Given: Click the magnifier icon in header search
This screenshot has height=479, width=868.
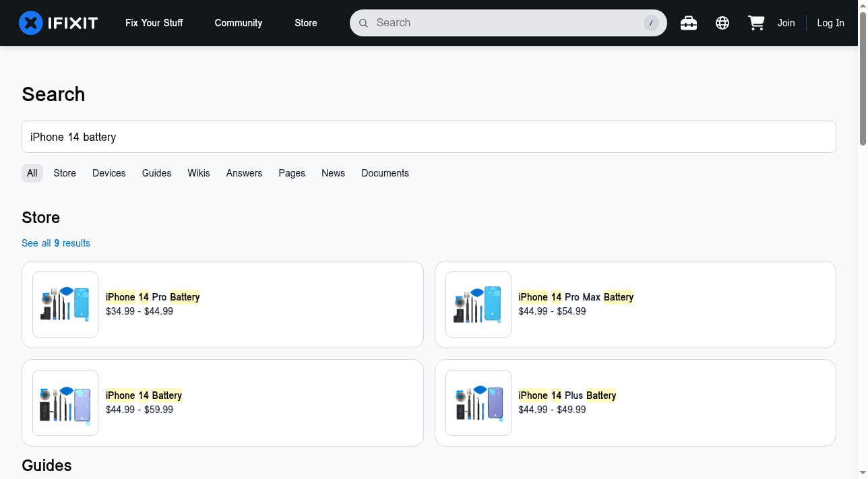Looking at the screenshot, I should [x=363, y=23].
